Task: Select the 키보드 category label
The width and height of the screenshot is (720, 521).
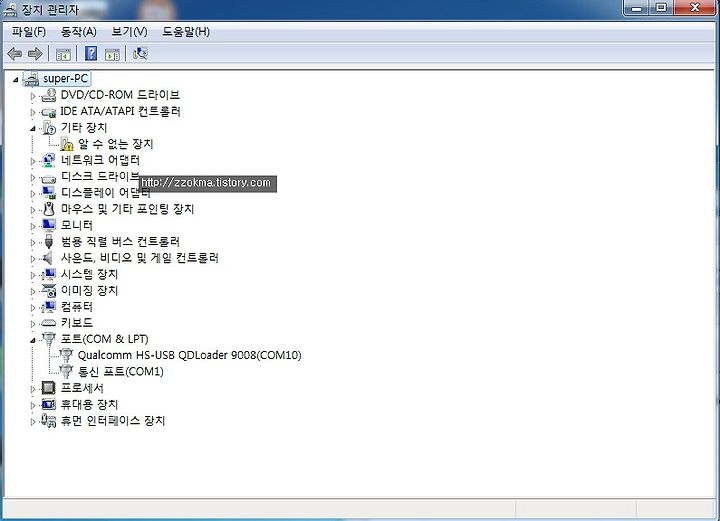Action: point(77,323)
